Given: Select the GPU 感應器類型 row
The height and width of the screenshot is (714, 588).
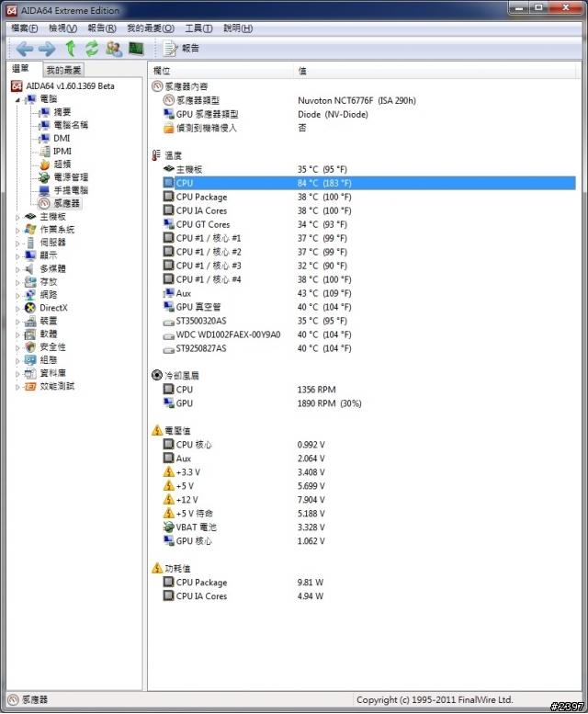Looking at the screenshot, I should (369, 114).
